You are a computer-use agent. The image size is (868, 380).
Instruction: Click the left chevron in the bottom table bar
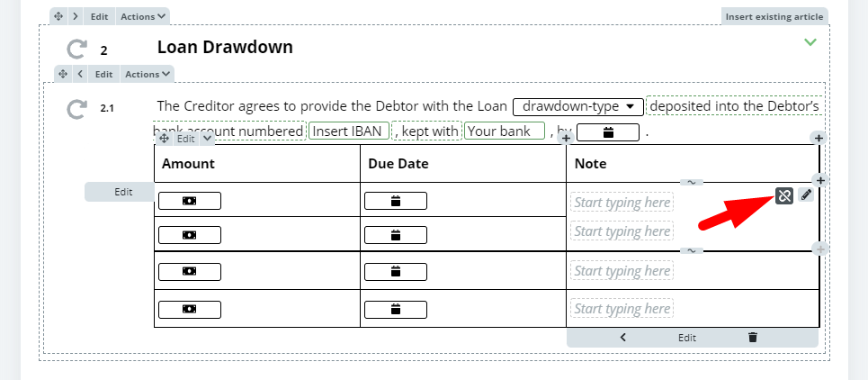point(622,338)
